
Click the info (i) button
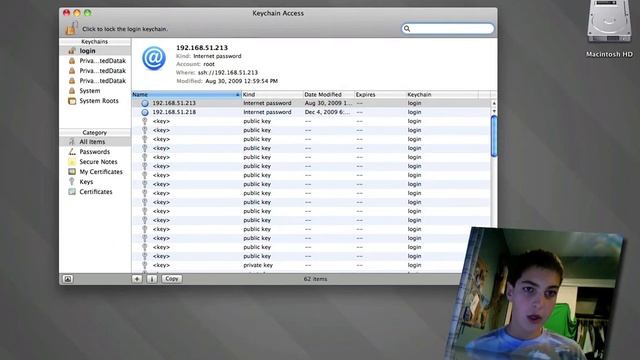[x=152, y=279]
